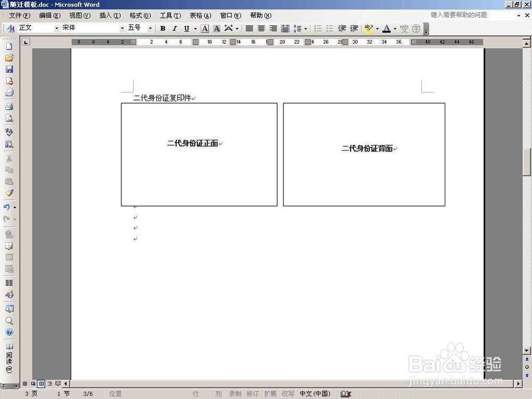Click the Paste icon on the toolbar
Screen dimensions: 532x399
(9, 181)
